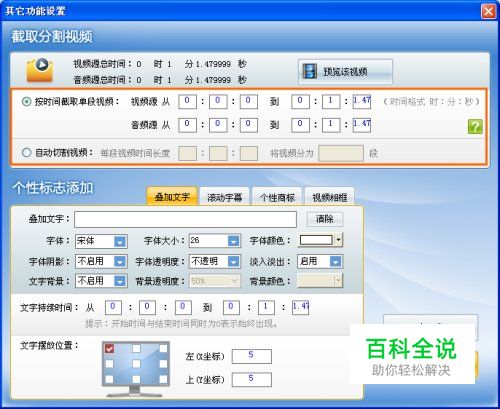This screenshot has width=500, height=409.
Task: Select bottom-center text position checkbox
Action: [x=136, y=379]
